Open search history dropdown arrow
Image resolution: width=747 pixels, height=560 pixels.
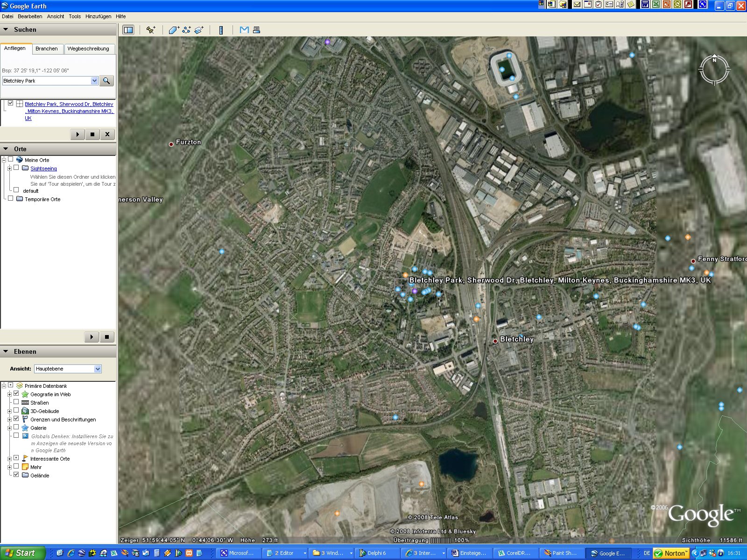point(94,81)
